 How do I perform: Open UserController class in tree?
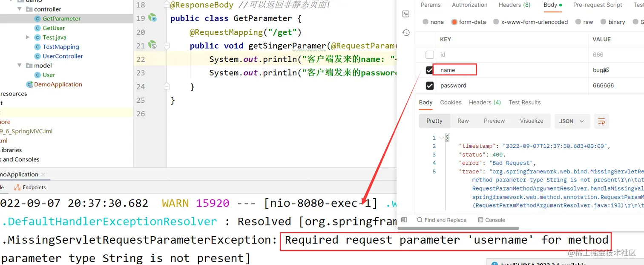[63, 56]
